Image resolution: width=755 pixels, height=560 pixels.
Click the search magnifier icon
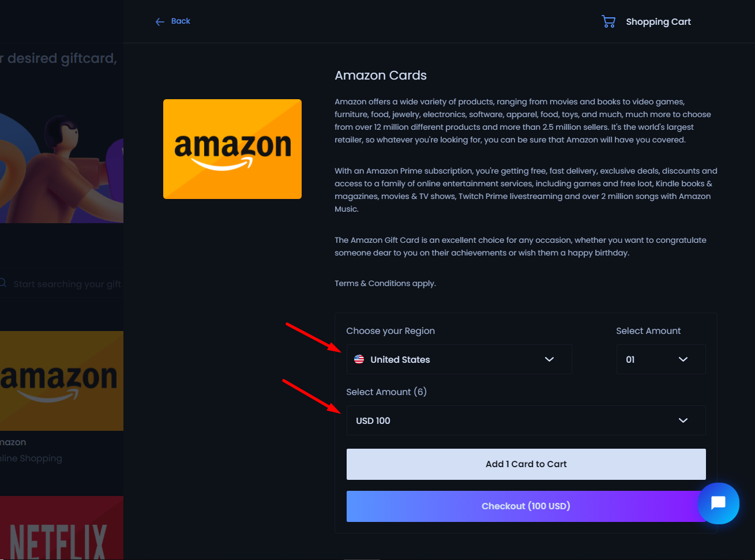click(x=3, y=283)
